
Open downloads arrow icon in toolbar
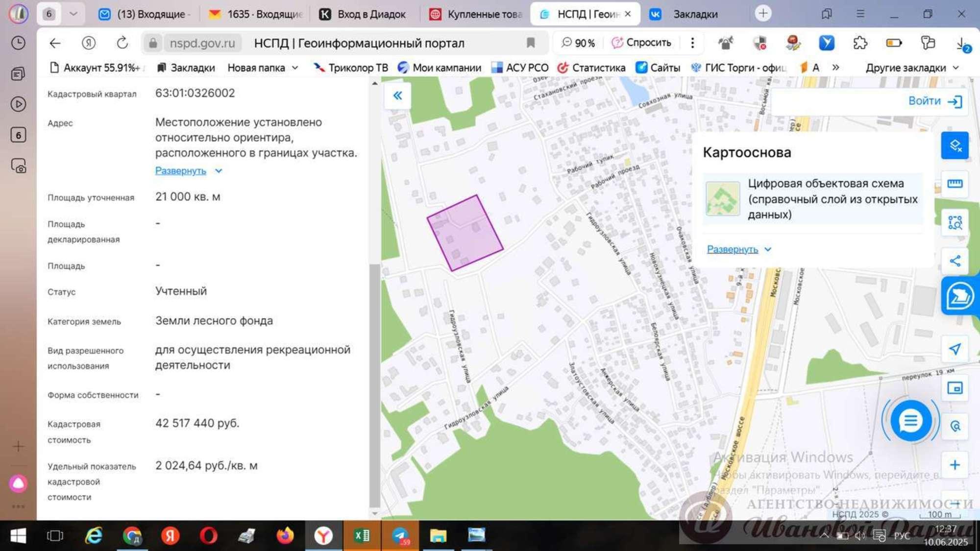click(x=962, y=44)
